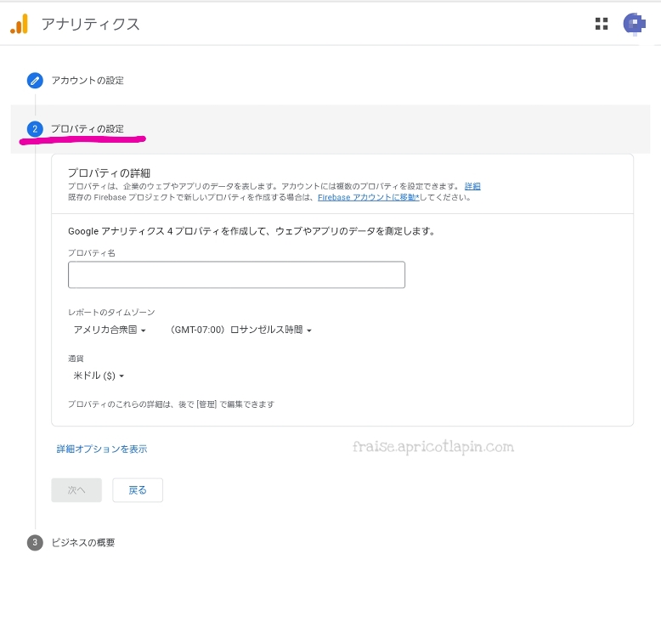Click the 通貨 label
Viewport: 661px width, 644px height.
click(x=76, y=359)
